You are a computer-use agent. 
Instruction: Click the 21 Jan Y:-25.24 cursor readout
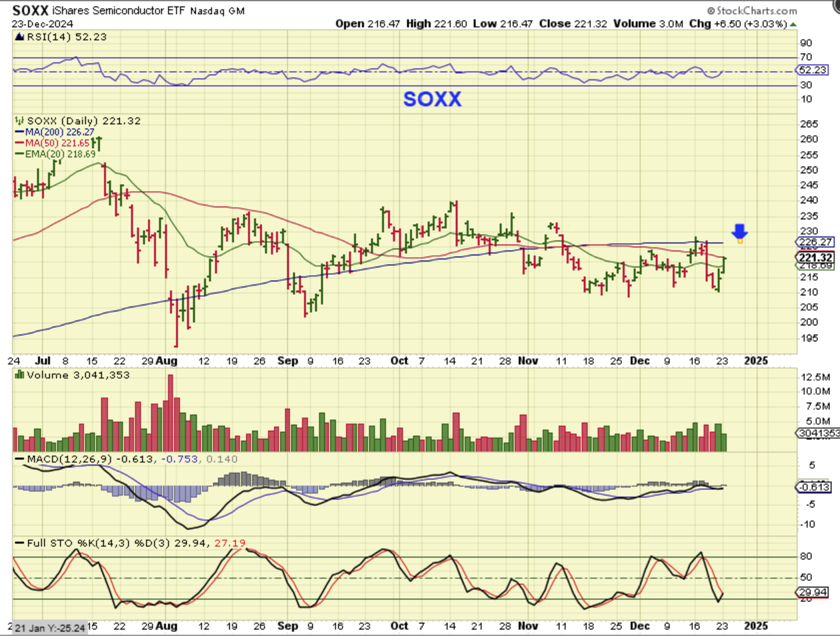pos(50,627)
